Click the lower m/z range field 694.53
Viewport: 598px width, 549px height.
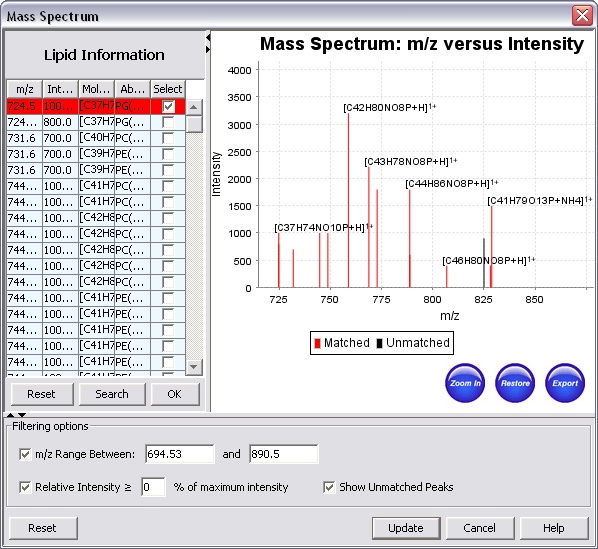(180, 454)
